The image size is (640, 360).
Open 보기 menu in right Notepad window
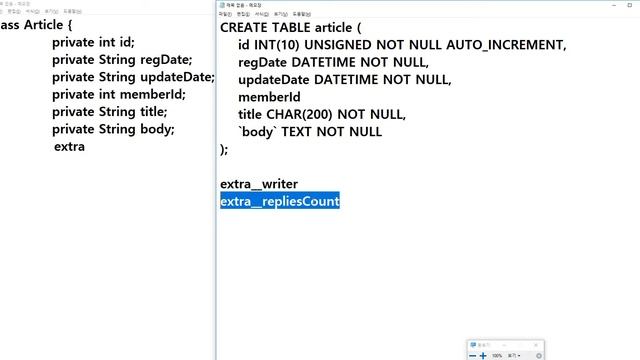tap(280, 14)
